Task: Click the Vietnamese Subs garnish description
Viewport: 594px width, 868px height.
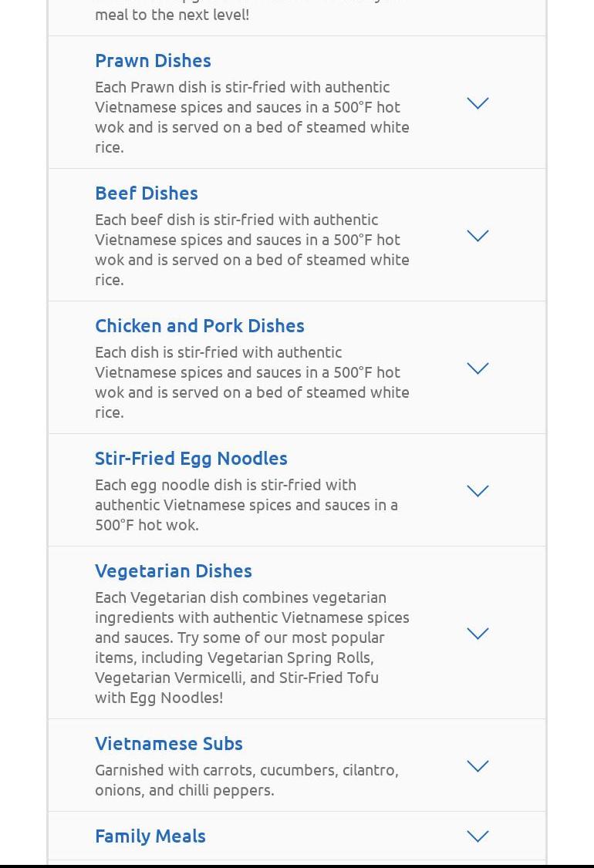Action: pyautogui.click(x=247, y=779)
